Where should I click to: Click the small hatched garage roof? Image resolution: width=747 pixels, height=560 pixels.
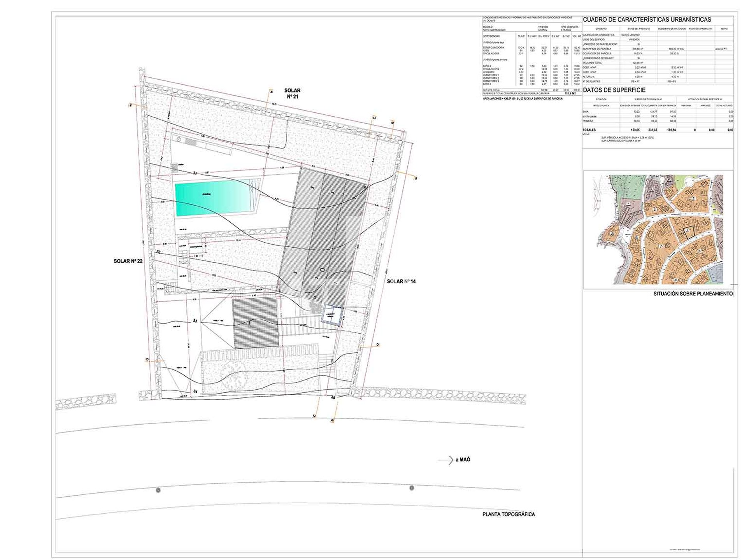tap(256, 323)
